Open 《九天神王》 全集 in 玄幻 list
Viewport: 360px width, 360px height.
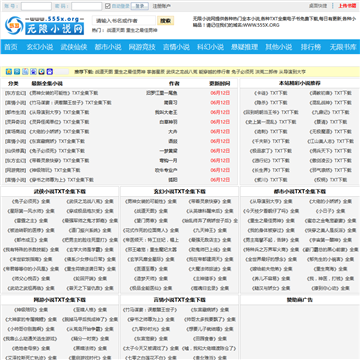210,230
